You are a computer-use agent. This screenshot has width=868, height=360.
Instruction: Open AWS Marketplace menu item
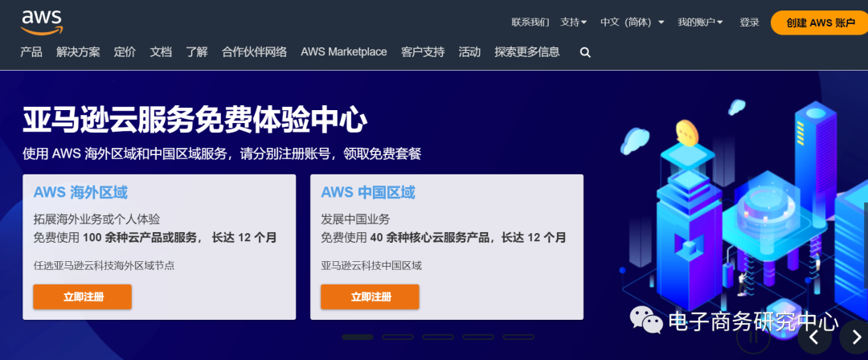pyautogui.click(x=344, y=52)
